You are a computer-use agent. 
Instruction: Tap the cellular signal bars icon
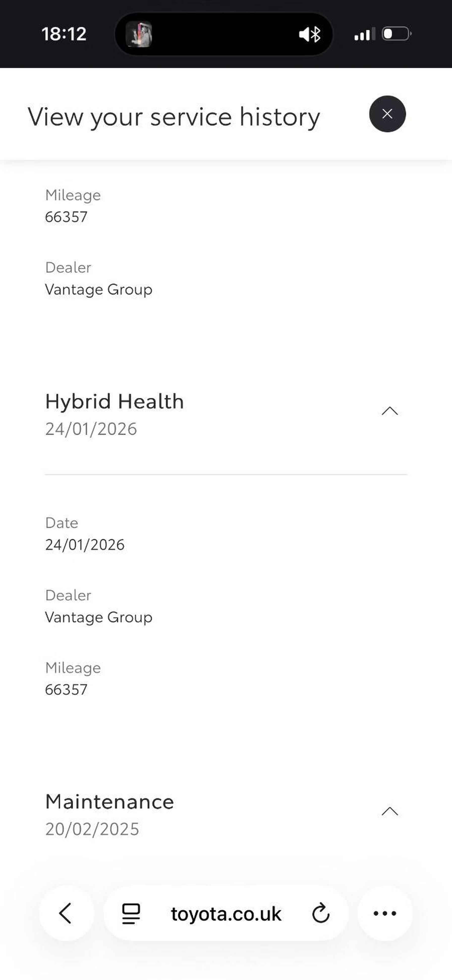(364, 35)
